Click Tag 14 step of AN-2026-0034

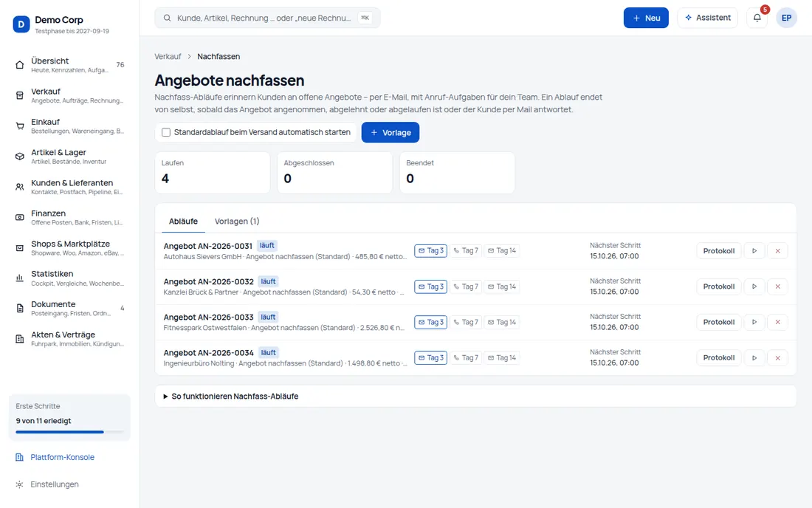click(502, 358)
